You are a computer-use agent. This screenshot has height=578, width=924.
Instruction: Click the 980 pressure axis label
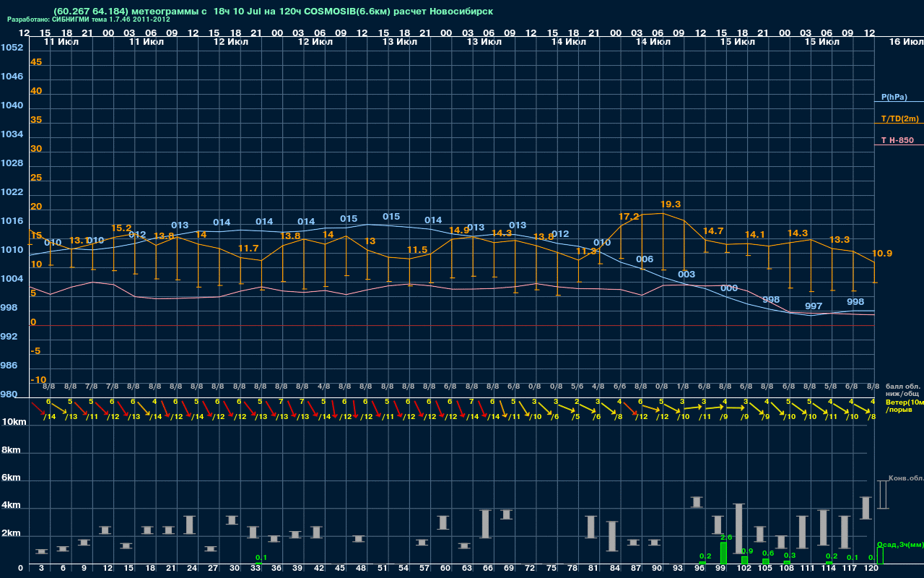9,394
